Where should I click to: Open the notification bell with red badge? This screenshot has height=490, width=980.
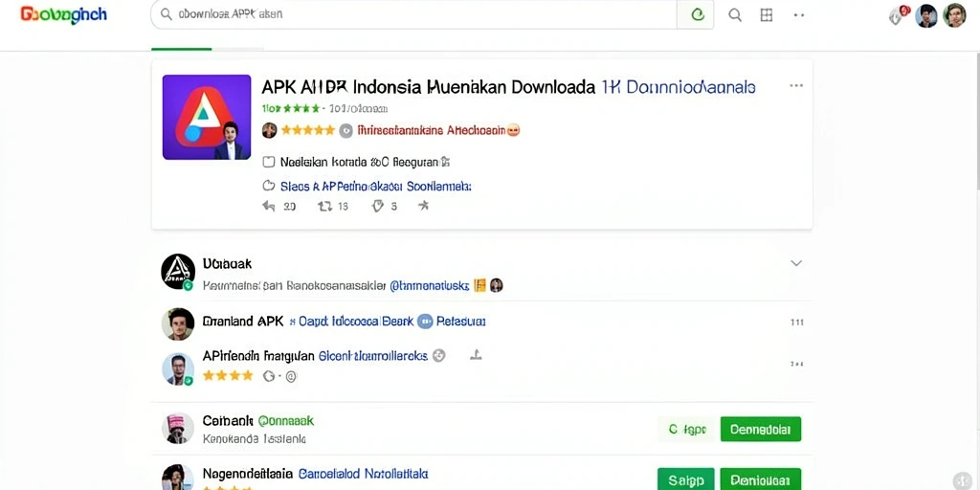point(898,15)
